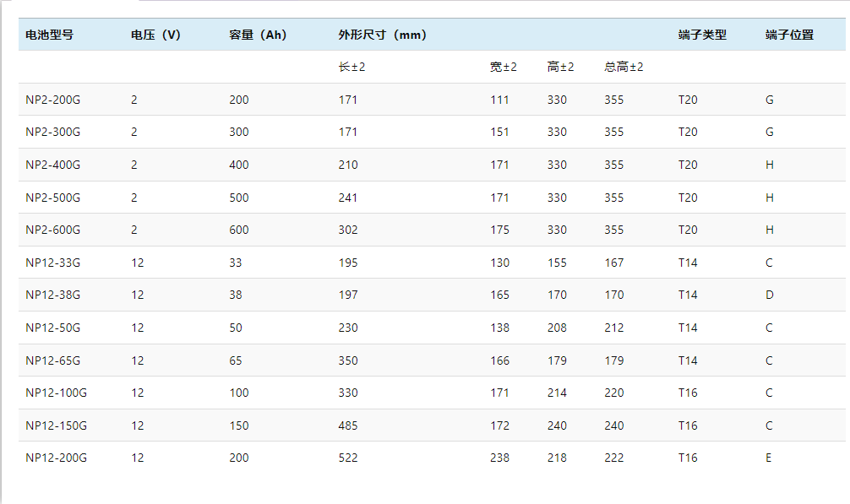
Task: Click width 175 in NP2-600G row
Action: coord(500,230)
